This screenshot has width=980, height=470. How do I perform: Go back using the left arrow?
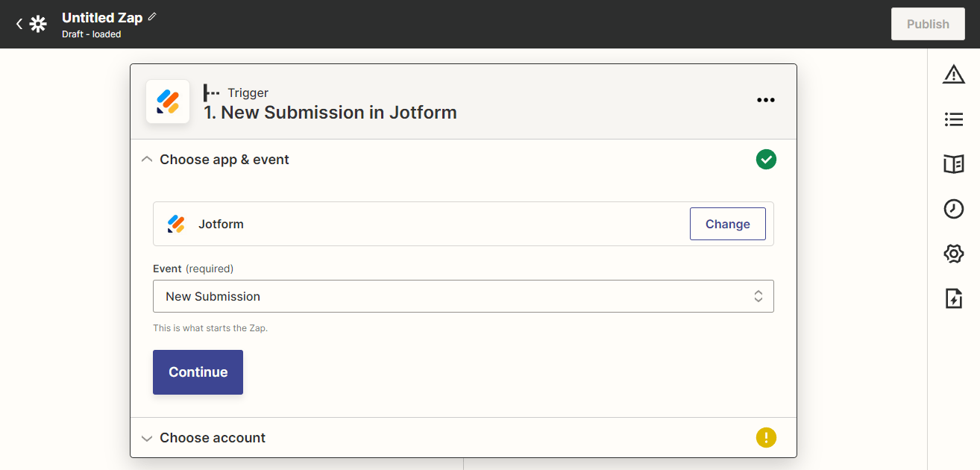coord(19,24)
